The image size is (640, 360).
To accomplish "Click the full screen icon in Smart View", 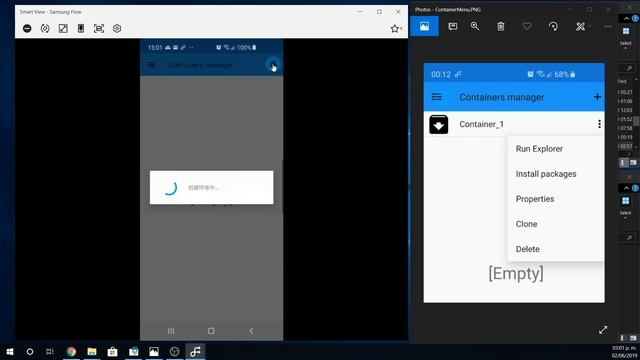I will click(63, 29).
